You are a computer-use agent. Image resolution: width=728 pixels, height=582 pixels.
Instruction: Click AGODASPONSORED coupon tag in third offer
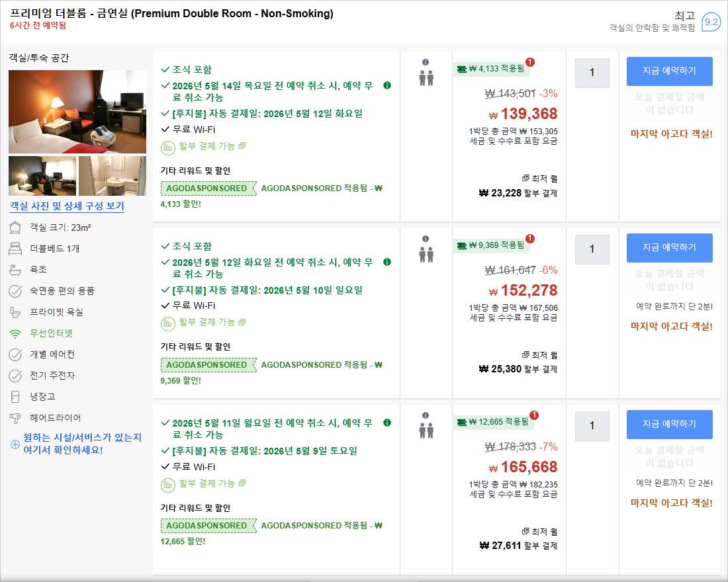[208, 526]
